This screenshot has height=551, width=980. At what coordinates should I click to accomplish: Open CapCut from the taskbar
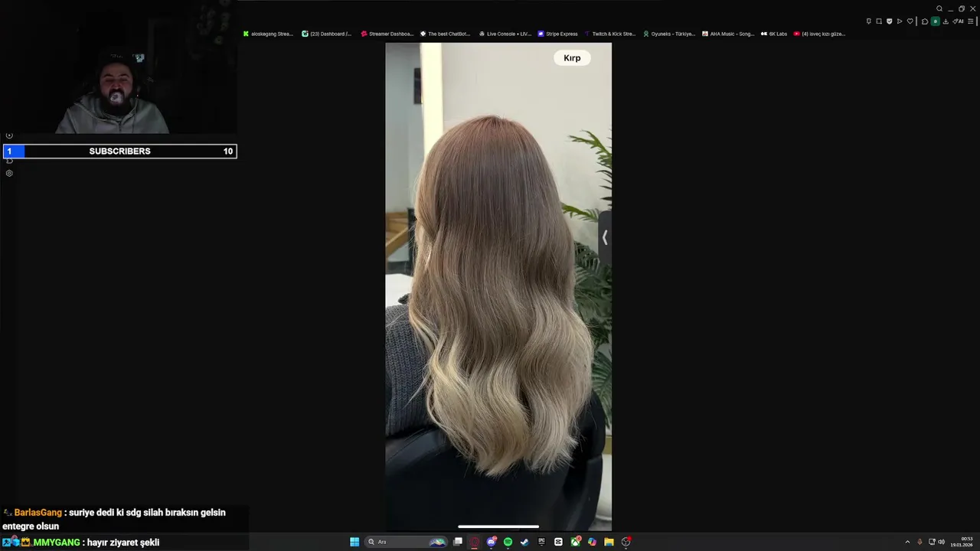pos(558,542)
